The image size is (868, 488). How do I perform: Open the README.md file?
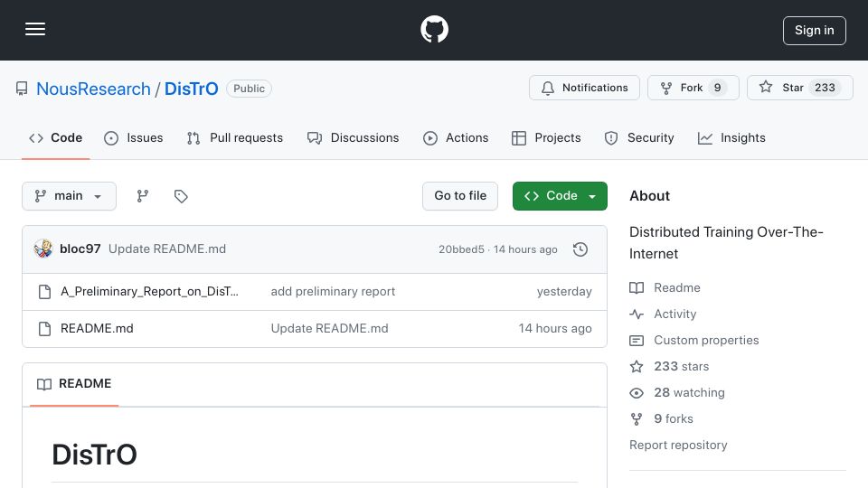pos(97,329)
